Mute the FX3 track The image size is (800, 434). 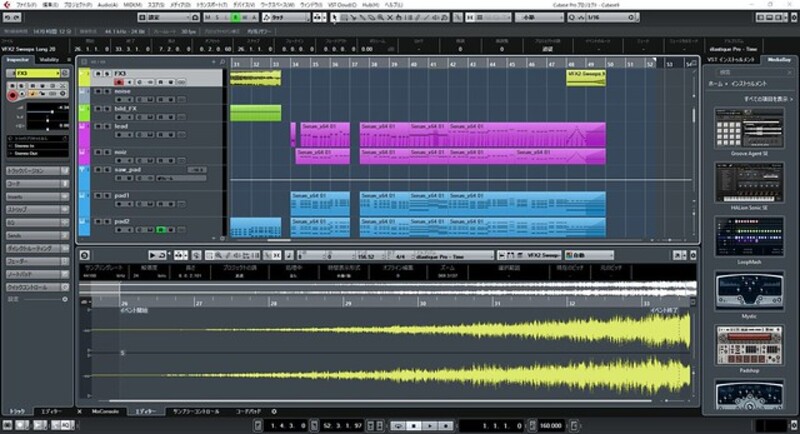pyautogui.click(x=98, y=74)
